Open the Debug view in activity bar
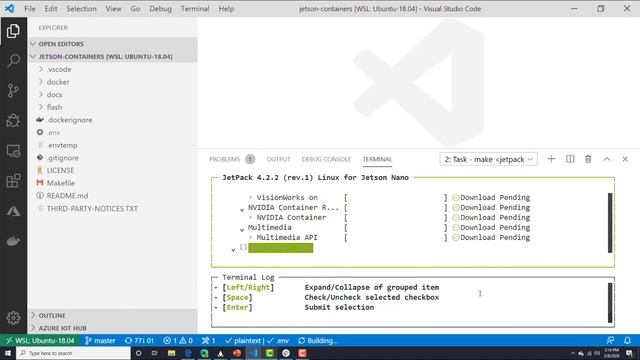 tap(13, 121)
